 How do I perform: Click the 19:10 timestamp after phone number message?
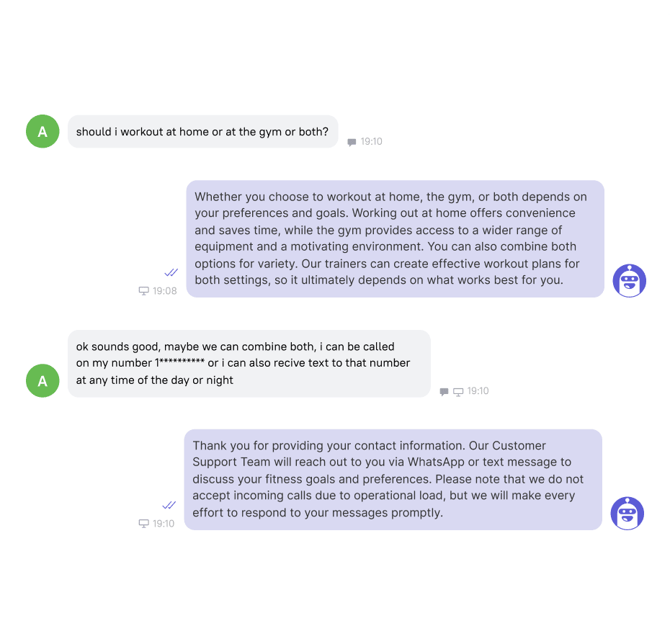click(x=478, y=391)
